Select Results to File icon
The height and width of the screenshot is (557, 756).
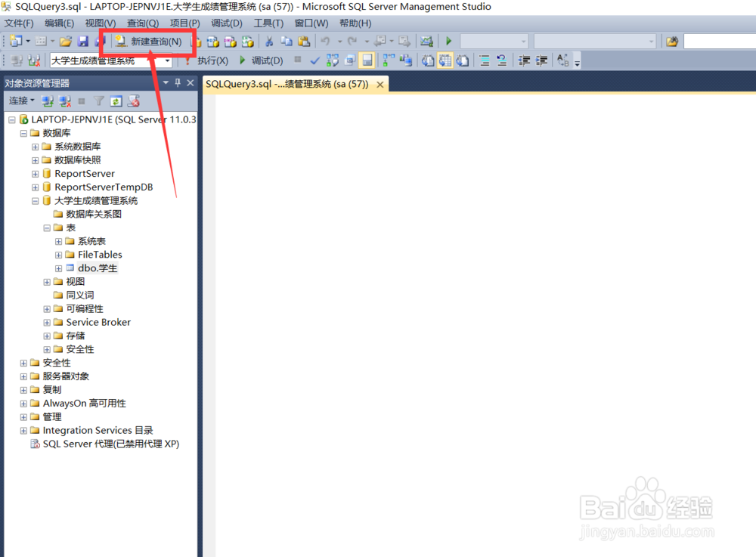tap(463, 60)
